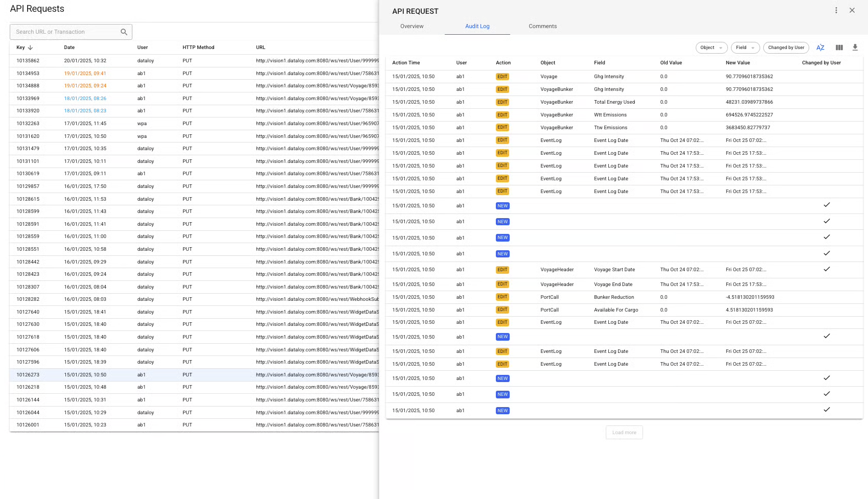The image size is (868, 499).
Task: Download the audit log
Action: 855,47
